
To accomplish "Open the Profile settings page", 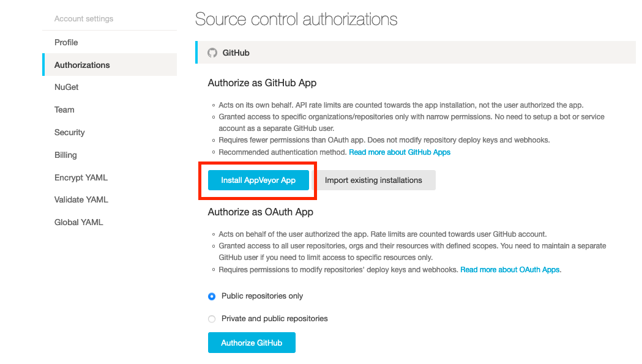I will [66, 42].
